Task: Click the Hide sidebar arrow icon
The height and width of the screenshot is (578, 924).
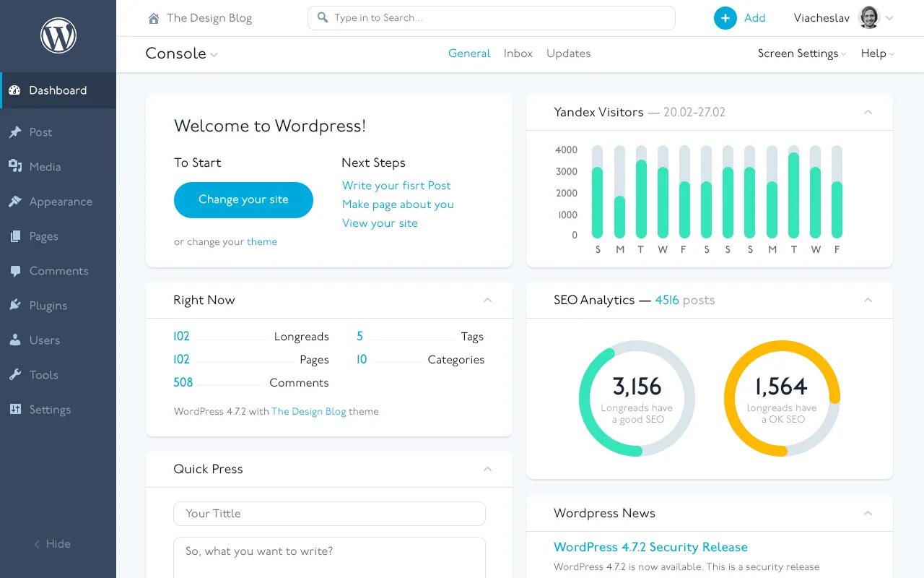Action: coord(37,544)
